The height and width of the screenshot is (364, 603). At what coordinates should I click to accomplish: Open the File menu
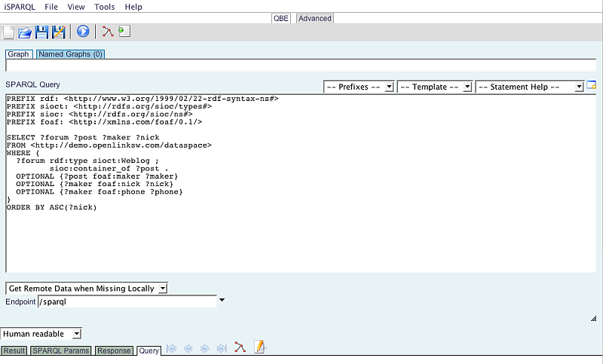pos(51,7)
